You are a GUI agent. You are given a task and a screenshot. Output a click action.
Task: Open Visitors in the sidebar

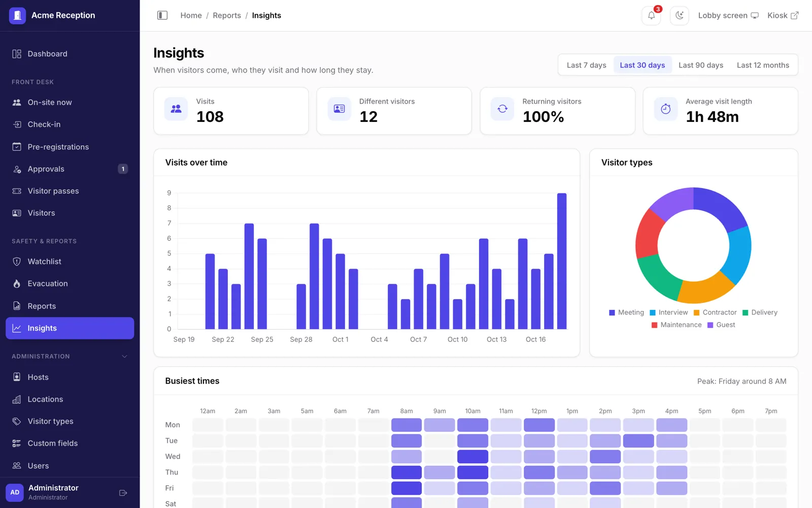point(70,213)
